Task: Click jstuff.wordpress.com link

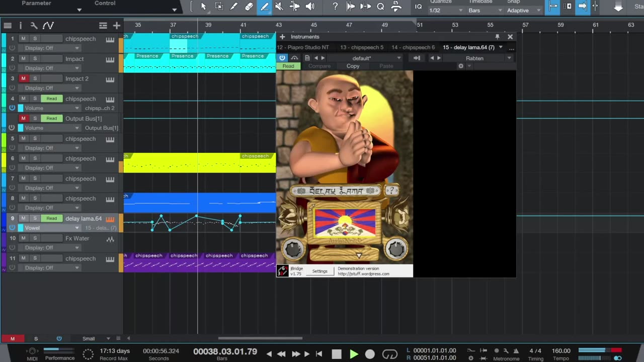Action: click(363, 274)
